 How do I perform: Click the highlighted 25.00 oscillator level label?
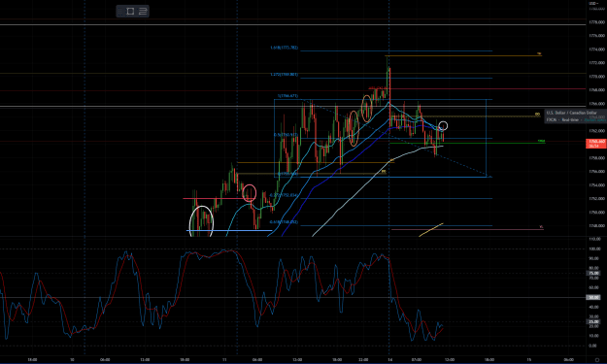pyautogui.click(x=593, y=322)
